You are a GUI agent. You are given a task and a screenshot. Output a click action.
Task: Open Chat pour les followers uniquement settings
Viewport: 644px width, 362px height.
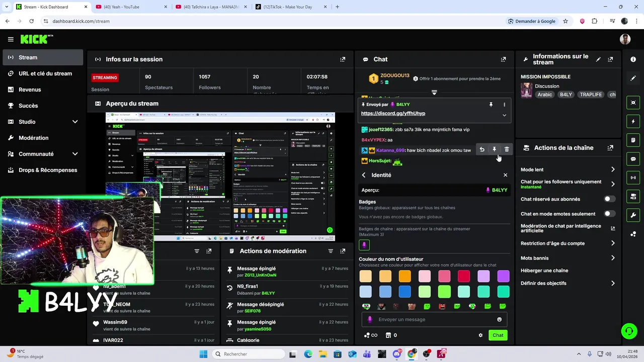coord(568,184)
